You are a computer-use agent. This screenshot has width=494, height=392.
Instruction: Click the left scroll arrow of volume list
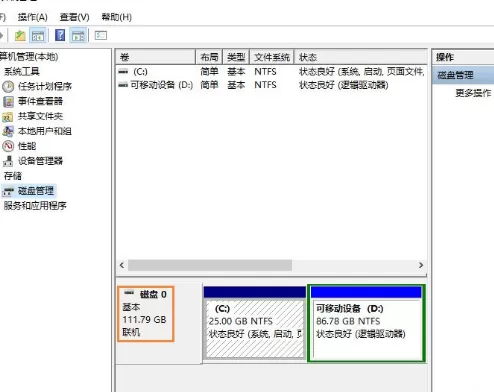pos(122,265)
